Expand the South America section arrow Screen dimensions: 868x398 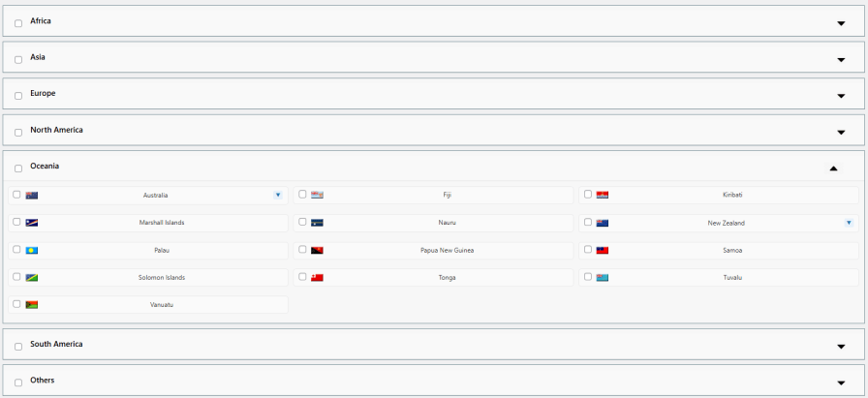(x=841, y=347)
